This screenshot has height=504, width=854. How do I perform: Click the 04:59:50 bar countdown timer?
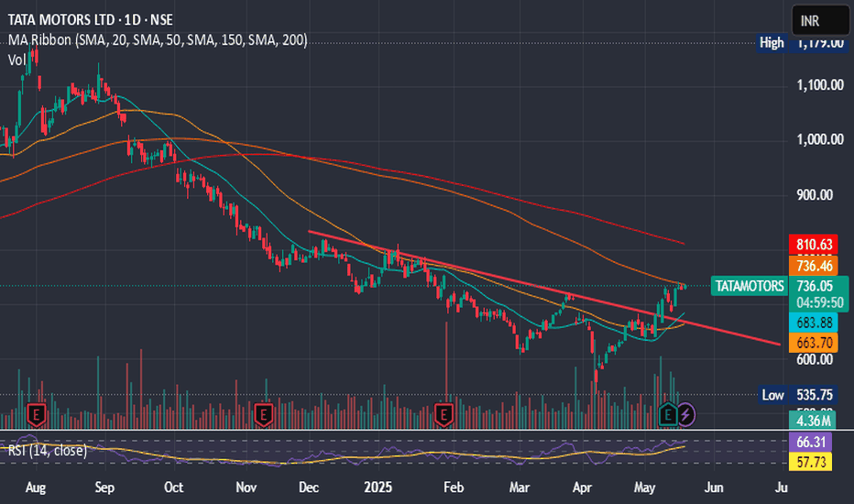point(819,303)
